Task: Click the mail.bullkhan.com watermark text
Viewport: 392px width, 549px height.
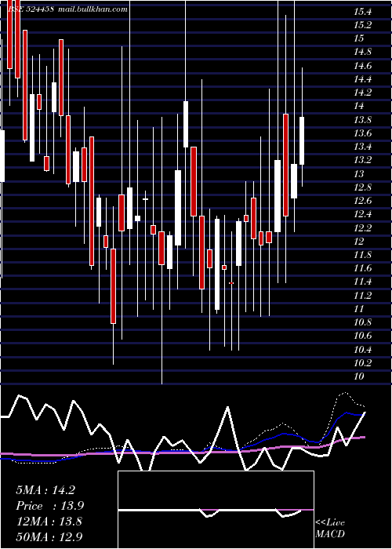Action: click(x=92, y=9)
